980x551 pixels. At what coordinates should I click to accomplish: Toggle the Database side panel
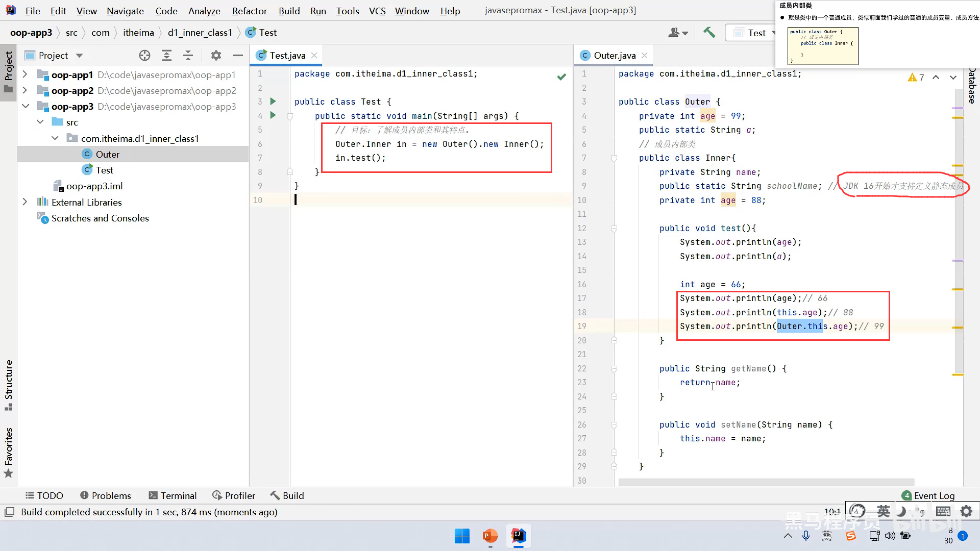point(972,86)
